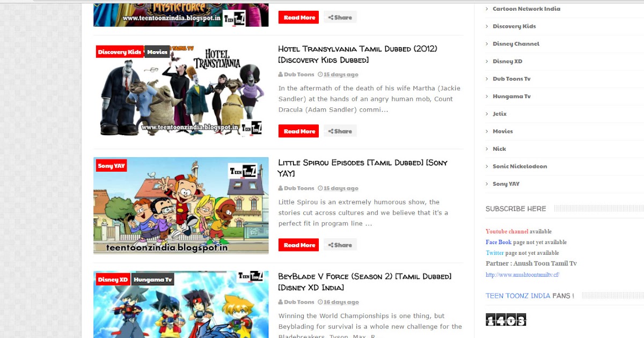Open Disney Channel category in sidebar
Screen dimensions: 644x338
tap(516, 44)
